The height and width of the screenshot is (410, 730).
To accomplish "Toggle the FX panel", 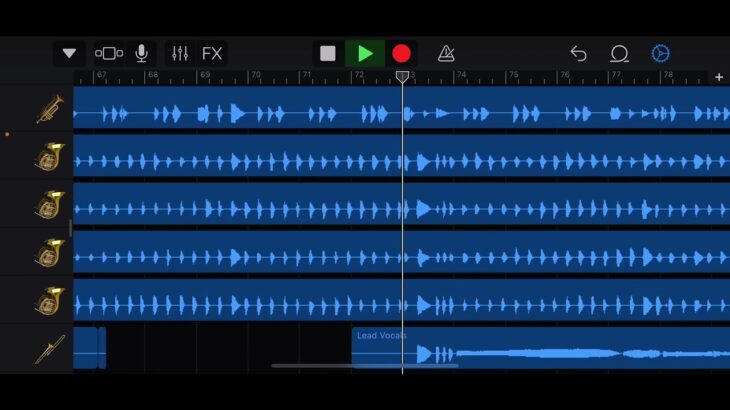I will [x=212, y=54].
